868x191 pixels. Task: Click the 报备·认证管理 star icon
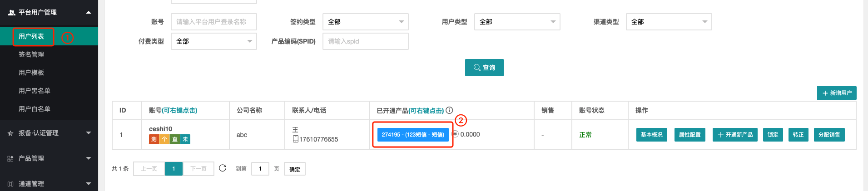tap(10, 133)
